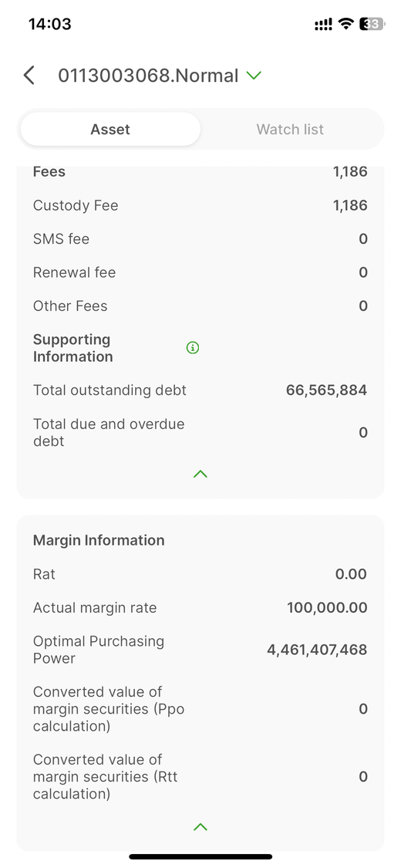Tap the Wi-Fi icon in status bar
This screenshot has height=868, width=401.
tap(346, 24)
